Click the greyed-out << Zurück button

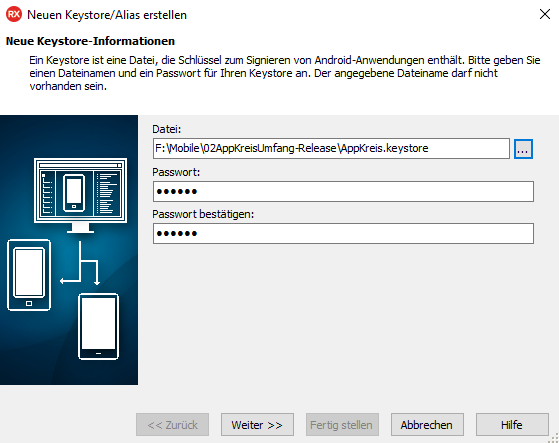pyautogui.click(x=173, y=424)
